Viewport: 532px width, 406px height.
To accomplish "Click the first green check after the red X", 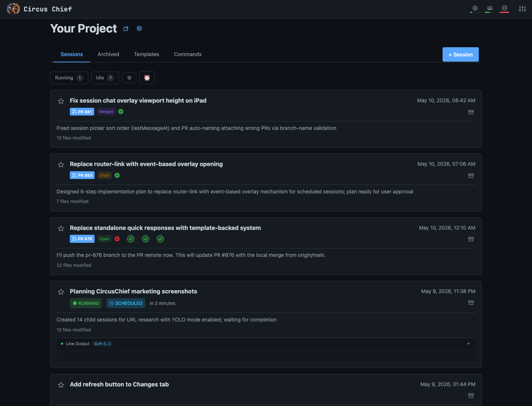I will coord(131,239).
